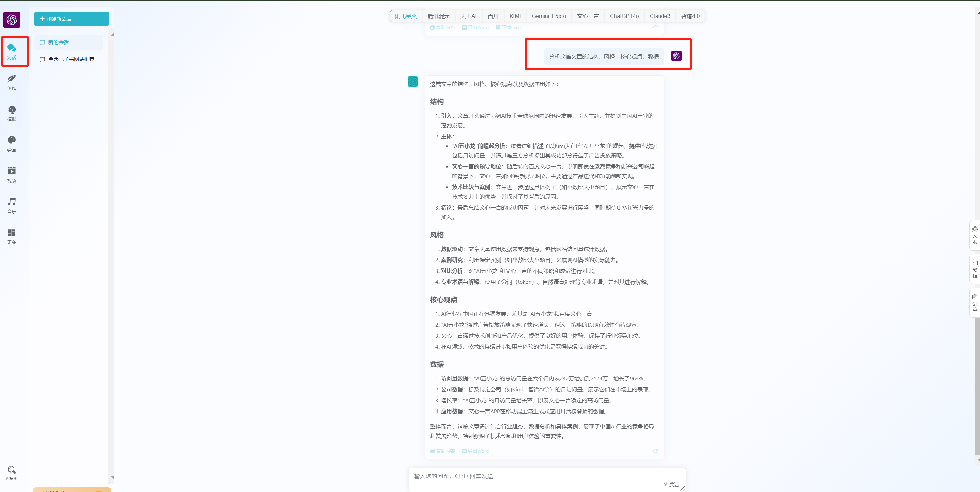Open the 模拟 simulation section
The image size is (980, 492).
(11, 113)
